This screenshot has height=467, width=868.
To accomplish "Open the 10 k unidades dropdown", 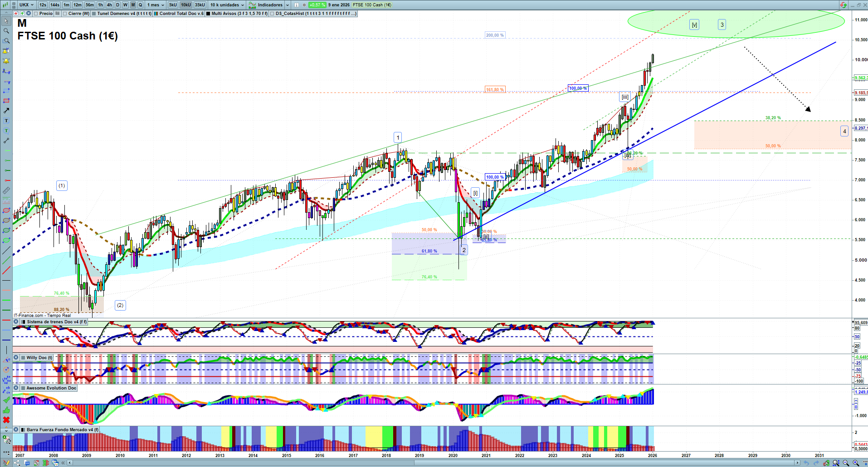I will click(227, 5).
